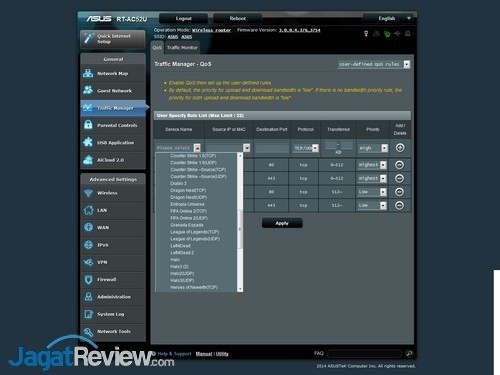This screenshot has width=500, height=375.
Task: Open Network Tools page
Action: click(113, 332)
